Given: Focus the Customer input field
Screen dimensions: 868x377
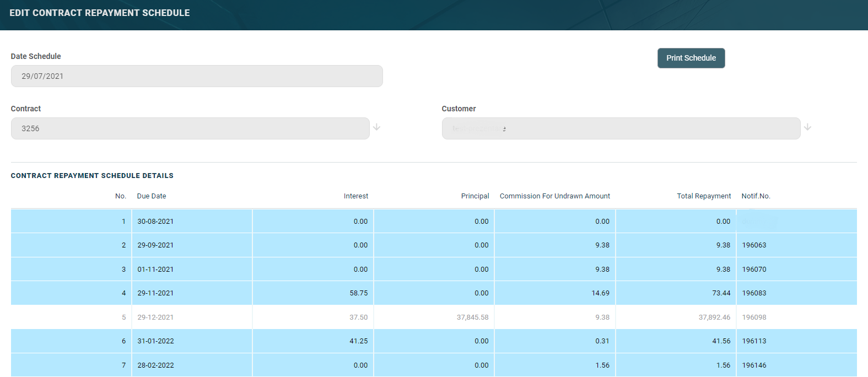Looking at the screenshot, I should click(621, 128).
